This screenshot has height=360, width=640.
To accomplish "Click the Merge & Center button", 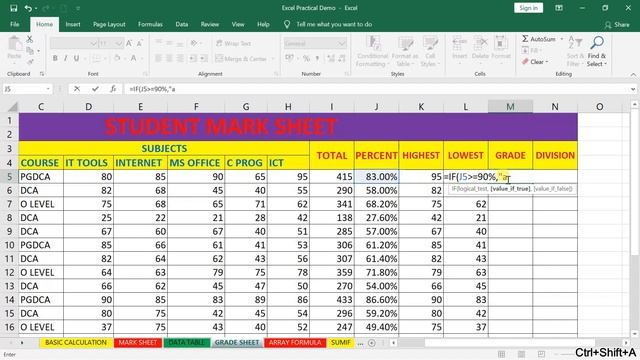I will tap(241, 59).
